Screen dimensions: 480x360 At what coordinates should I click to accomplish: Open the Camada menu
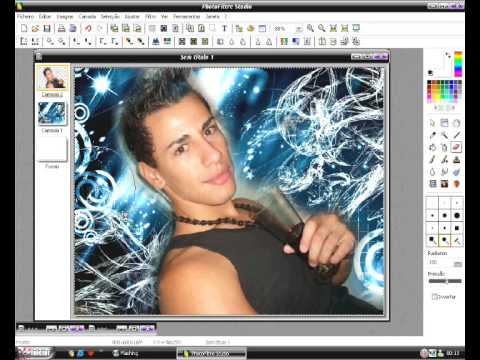tap(87, 16)
